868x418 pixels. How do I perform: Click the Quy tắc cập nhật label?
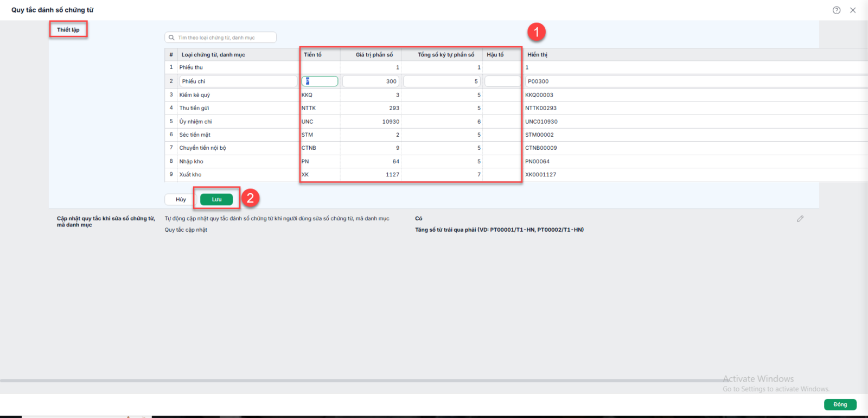click(186, 230)
